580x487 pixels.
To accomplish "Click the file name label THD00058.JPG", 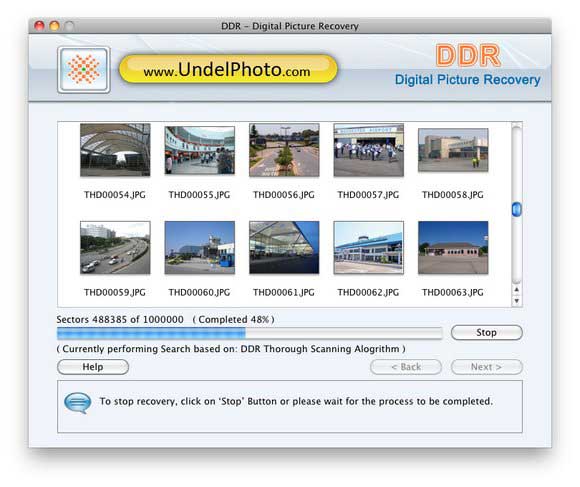I will [453, 195].
